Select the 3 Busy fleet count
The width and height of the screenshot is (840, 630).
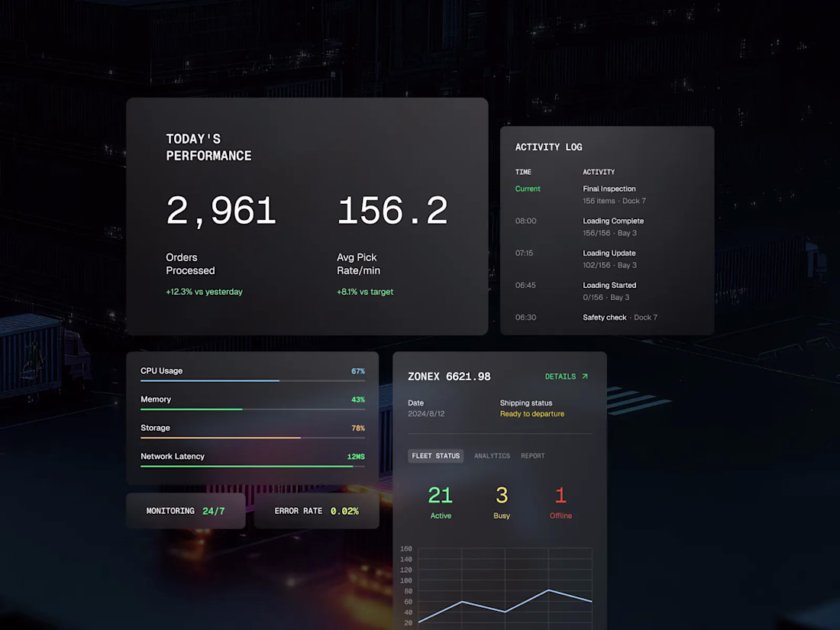click(502, 502)
